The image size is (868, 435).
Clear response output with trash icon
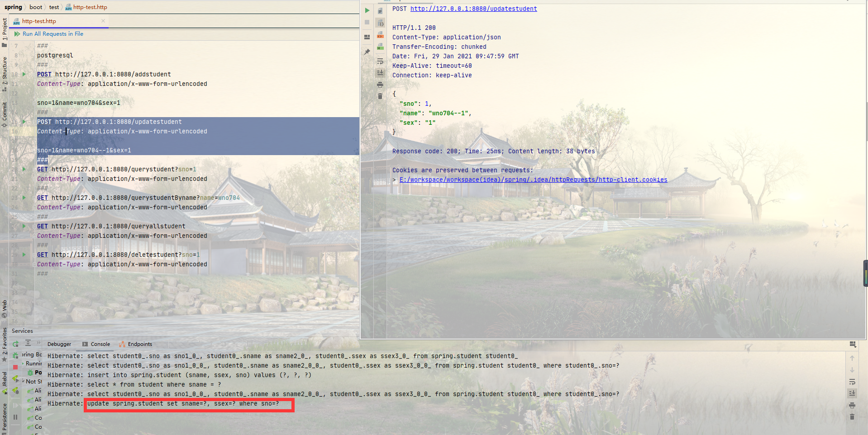pyautogui.click(x=380, y=96)
